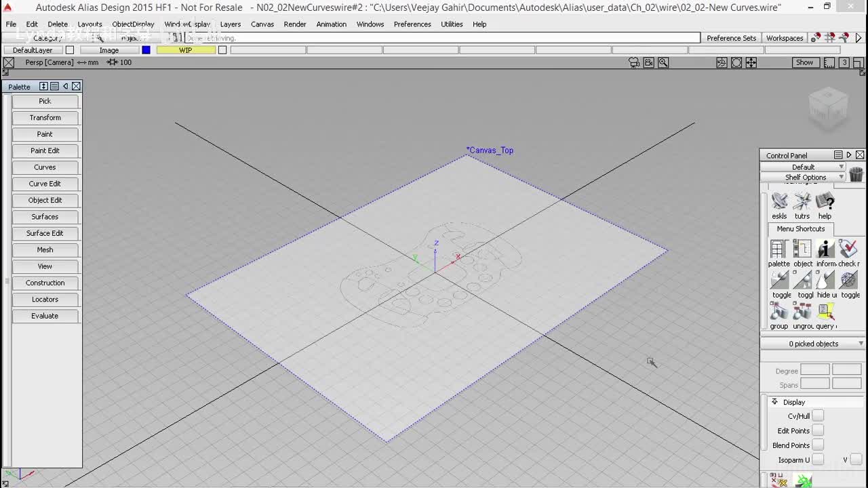Open the Utilities menu
Viewport: 868px width, 488px height.
452,24
